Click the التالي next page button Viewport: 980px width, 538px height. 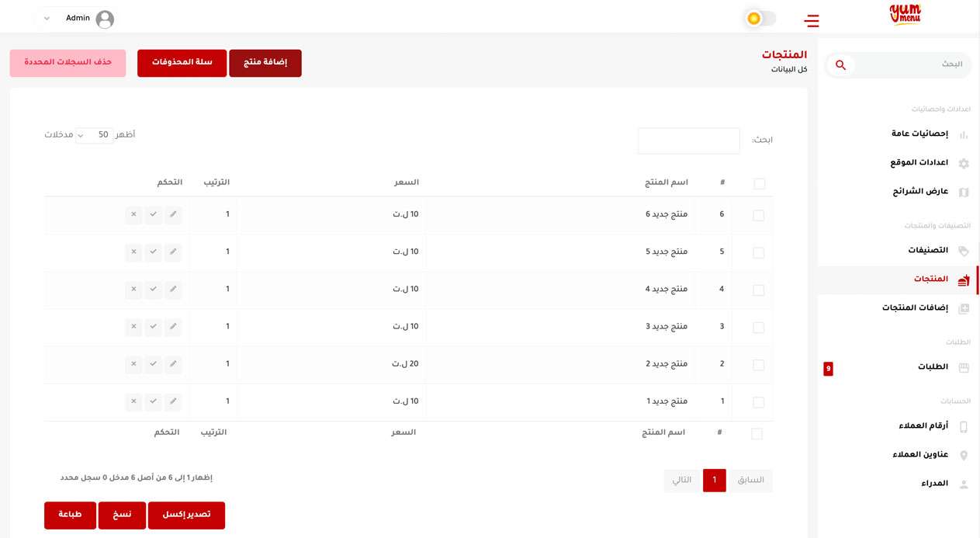point(682,481)
